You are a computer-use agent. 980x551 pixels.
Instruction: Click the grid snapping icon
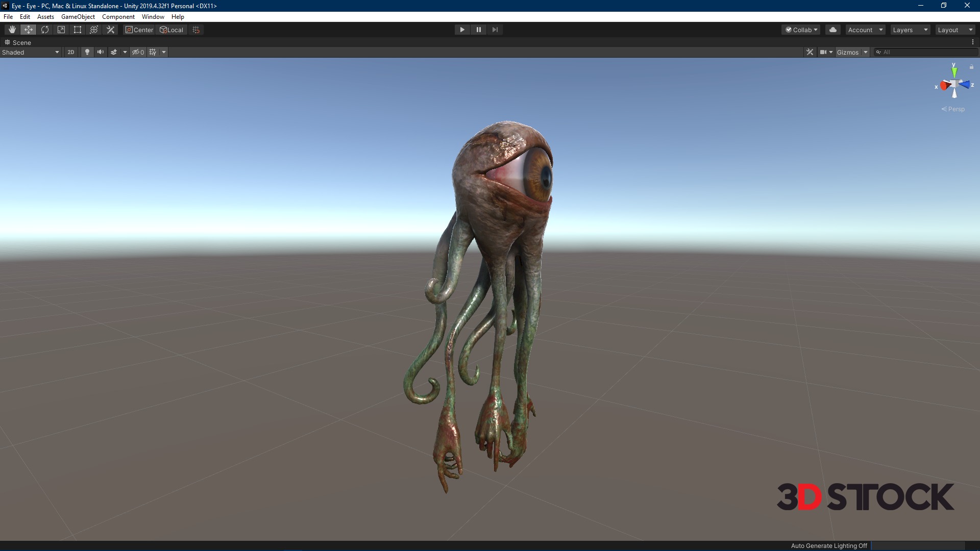pos(196,30)
